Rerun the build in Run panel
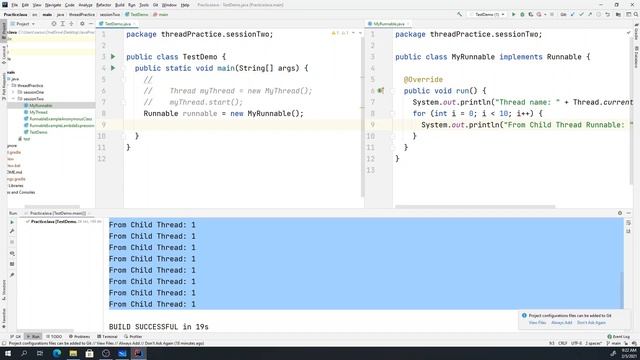This screenshot has width=640, height=360. pyautogui.click(x=12, y=222)
